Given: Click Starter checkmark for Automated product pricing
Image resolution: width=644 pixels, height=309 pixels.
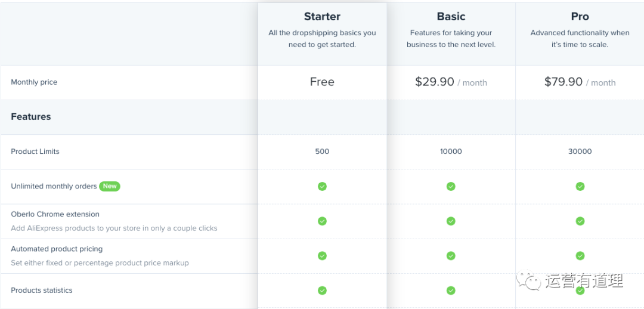Looking at the screenshot, I should 322,255.
